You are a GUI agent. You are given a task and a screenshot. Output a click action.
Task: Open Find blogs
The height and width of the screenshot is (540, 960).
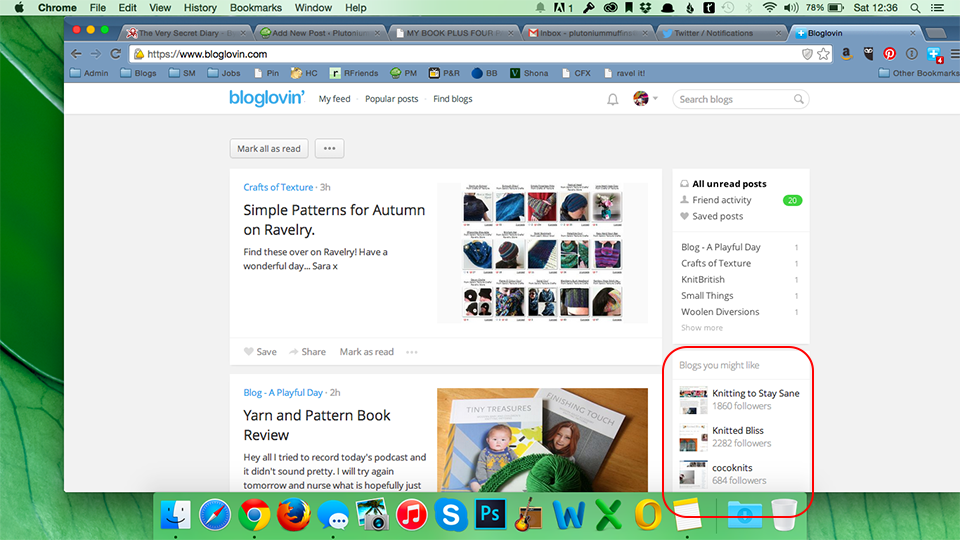(452, 99)
